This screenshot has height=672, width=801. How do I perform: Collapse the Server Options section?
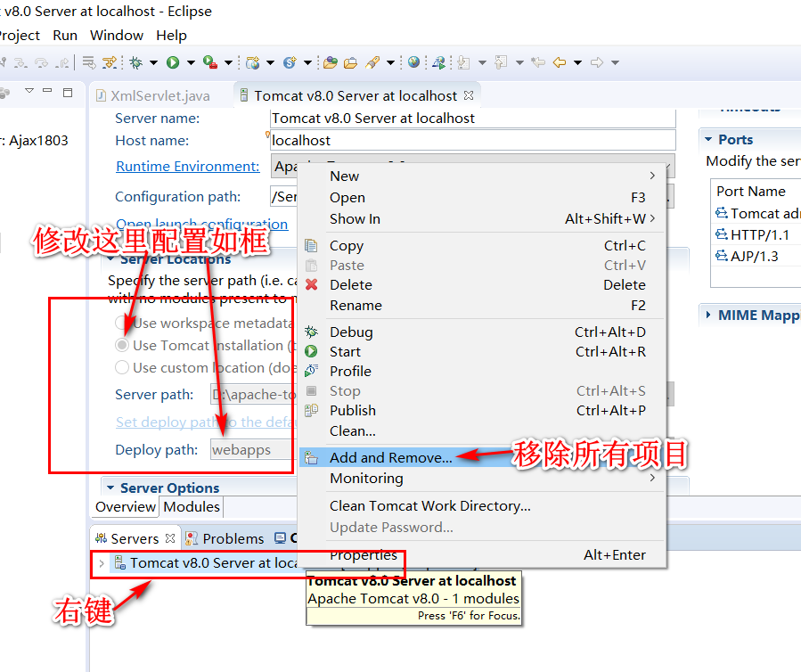[x=110, y=488]
